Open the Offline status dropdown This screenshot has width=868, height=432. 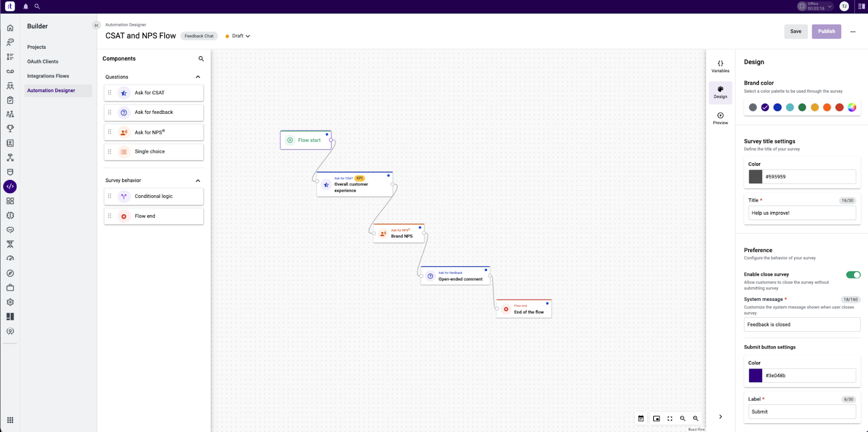click(815, 7)
